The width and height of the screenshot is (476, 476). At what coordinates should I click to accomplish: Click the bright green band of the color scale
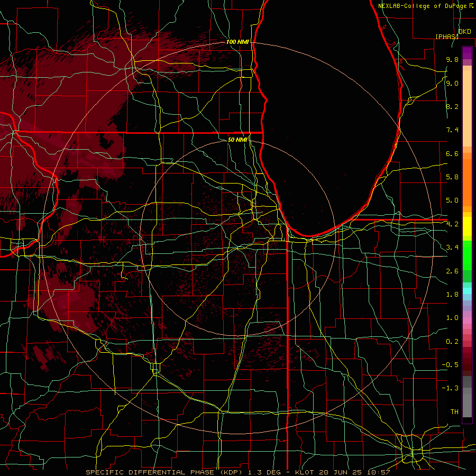[x=467, y=255]
